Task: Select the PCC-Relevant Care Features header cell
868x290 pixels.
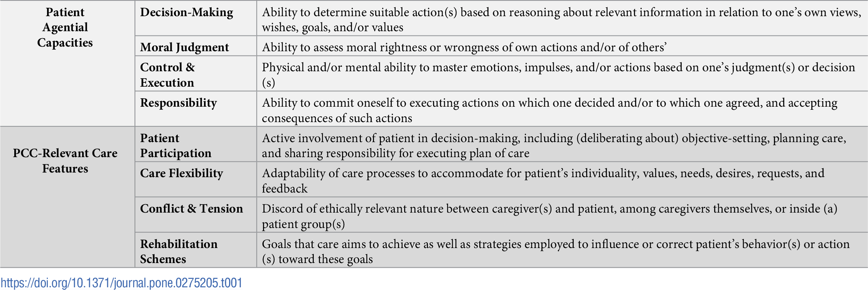Action: click(65, 161)
